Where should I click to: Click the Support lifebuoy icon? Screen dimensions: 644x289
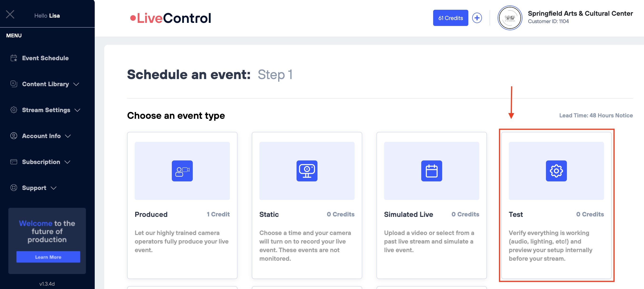click(x=14, y=188)
